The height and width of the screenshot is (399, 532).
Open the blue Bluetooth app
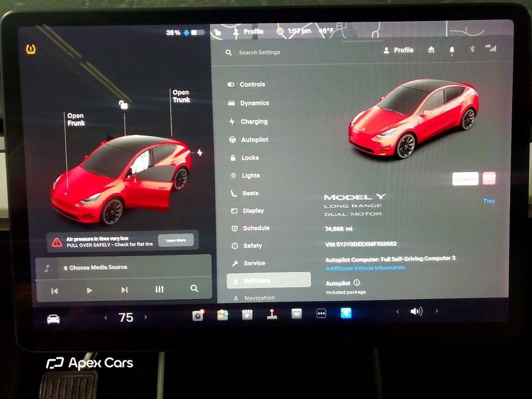click(x=346, y=313)
